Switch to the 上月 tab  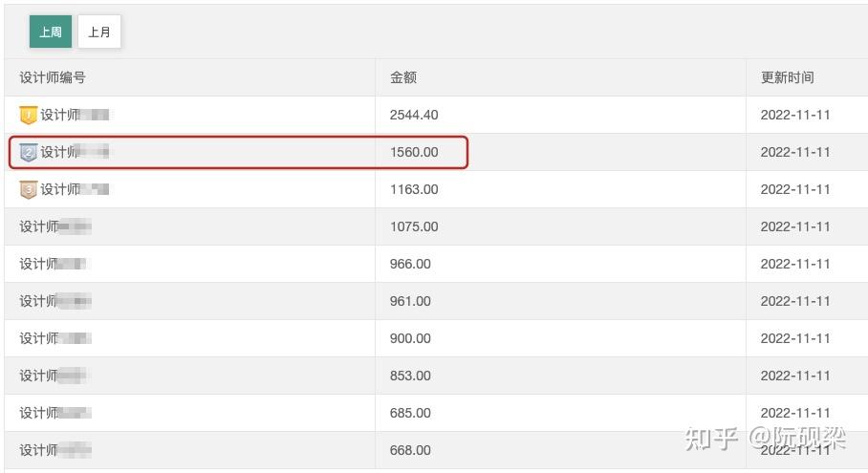click(x=99, y=32)
